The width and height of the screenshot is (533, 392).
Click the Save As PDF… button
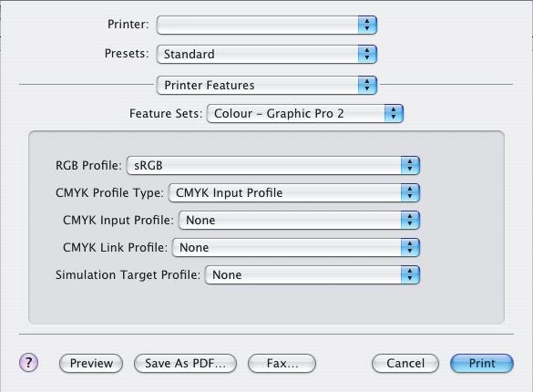(x=185, y=363)
